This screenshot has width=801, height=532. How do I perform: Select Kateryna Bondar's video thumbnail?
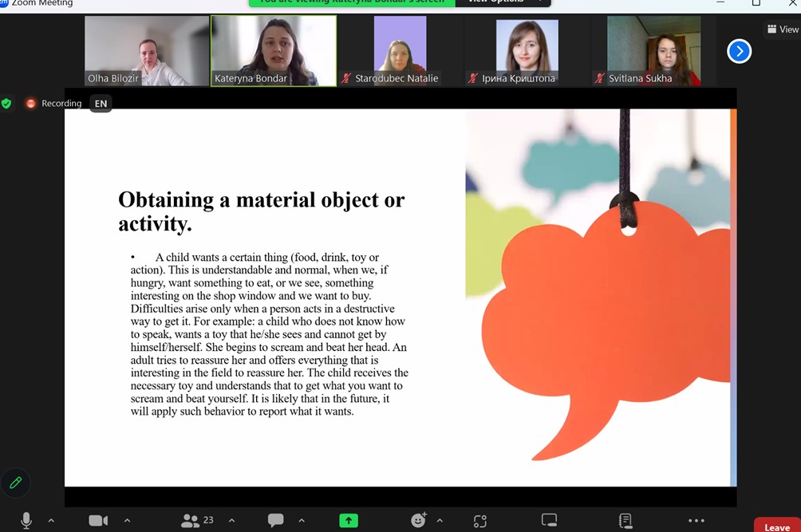(274, 50)
